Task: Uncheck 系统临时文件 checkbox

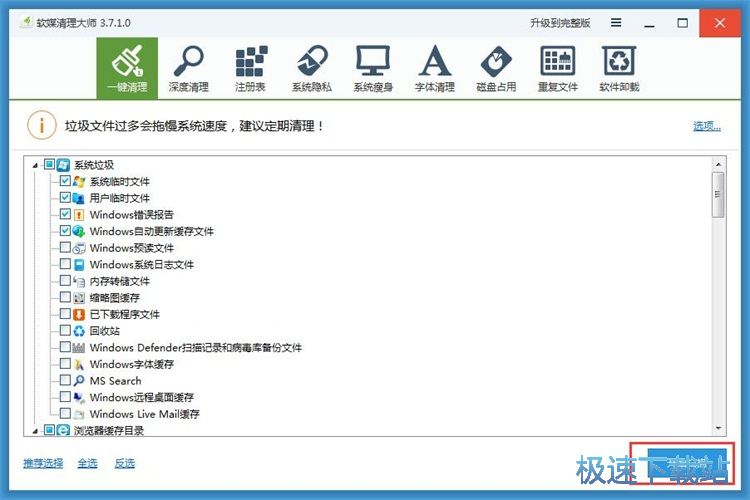Action: pos(65,181)
